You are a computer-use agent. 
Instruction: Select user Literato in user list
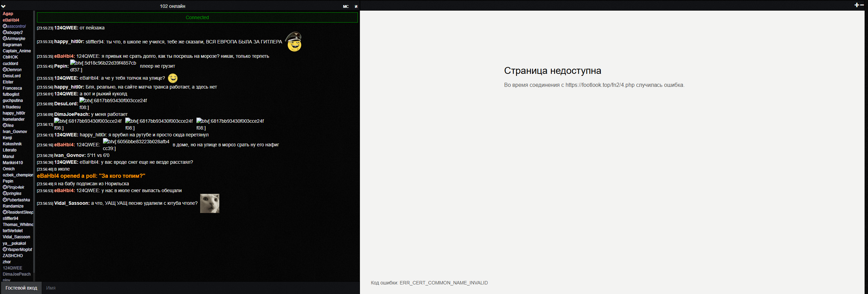point(10,150)
